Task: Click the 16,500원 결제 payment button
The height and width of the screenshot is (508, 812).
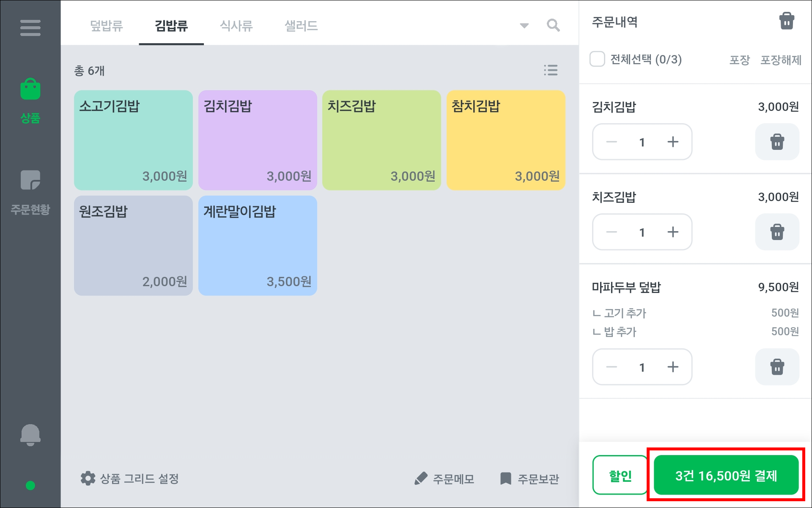Action: pos(726,475)
